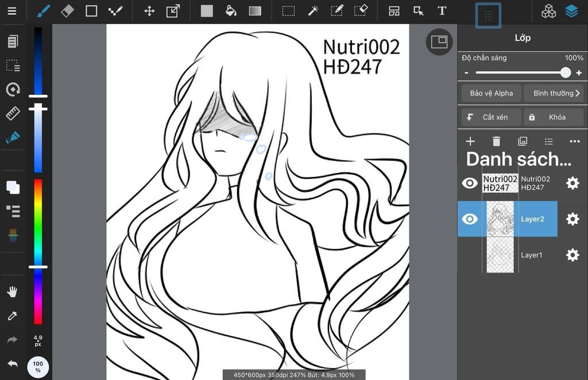The height and width of the screenshot is (380, 588).
Task: Toggle Khóa layer lock
Action: point(554,117)
